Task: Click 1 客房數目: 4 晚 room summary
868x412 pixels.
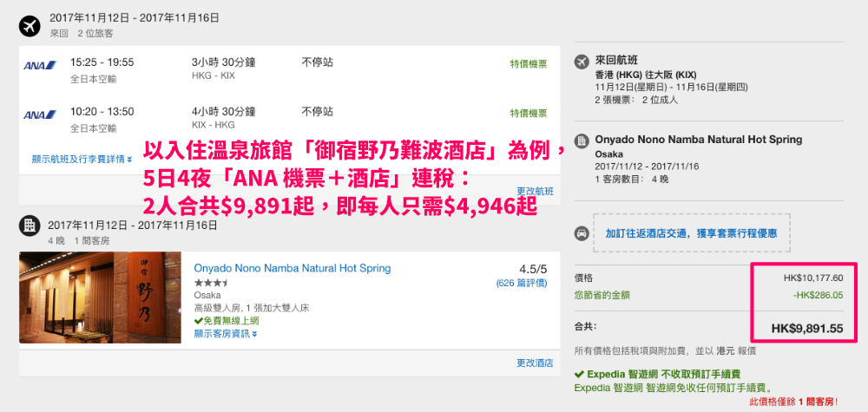Action: point(632,180)
